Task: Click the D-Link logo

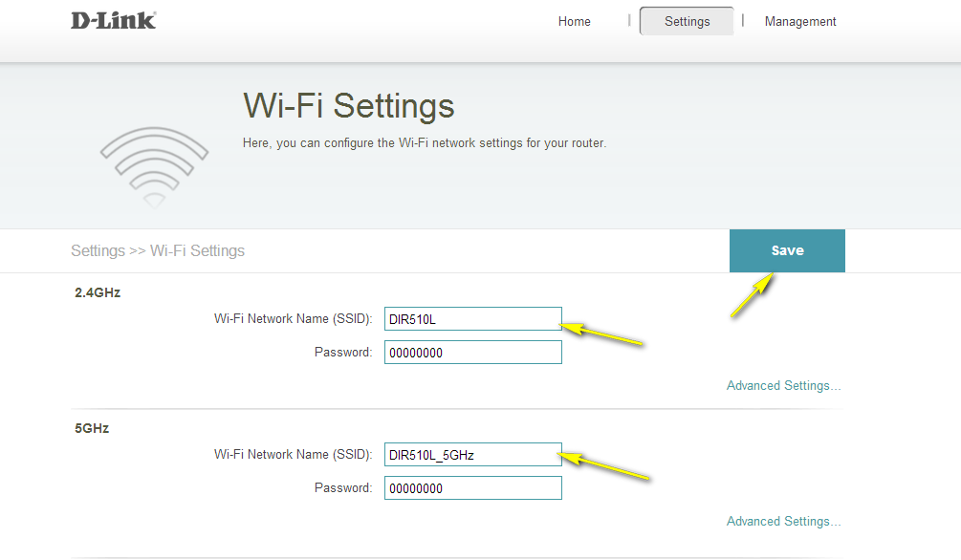Action: (x=113, y=20)
